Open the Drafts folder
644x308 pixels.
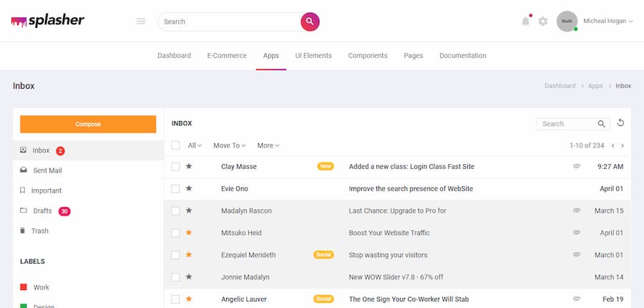42,211
